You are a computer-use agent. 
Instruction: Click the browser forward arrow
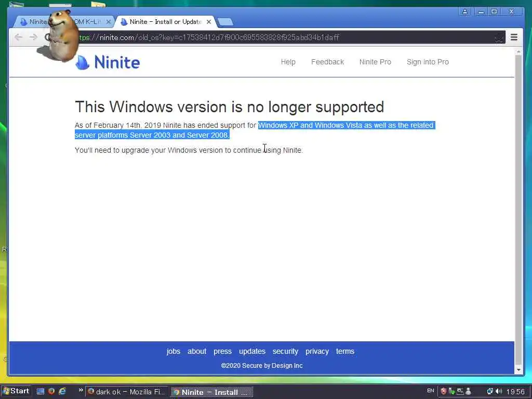(33, 37)
